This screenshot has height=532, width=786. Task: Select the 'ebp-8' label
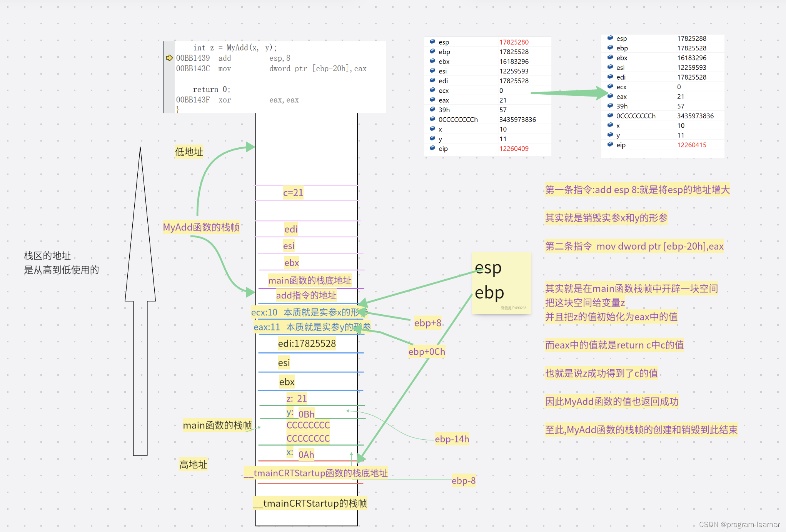(464, 480)
